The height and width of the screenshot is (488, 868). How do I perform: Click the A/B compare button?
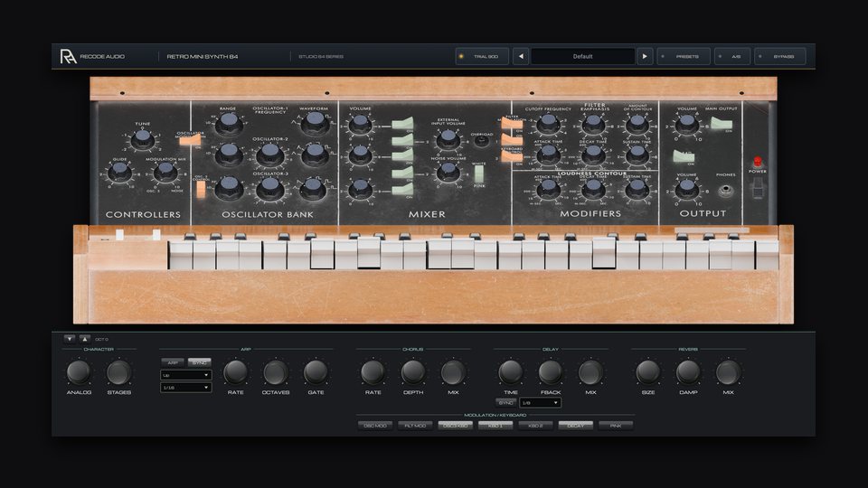pyautogui.click(x=731, y=56)
